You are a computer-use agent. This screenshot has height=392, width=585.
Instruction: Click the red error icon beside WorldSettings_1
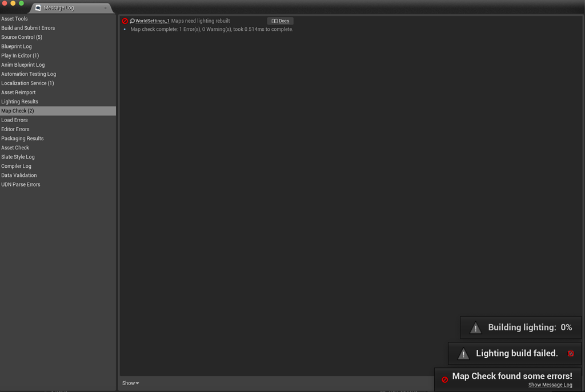coord(125,21)
